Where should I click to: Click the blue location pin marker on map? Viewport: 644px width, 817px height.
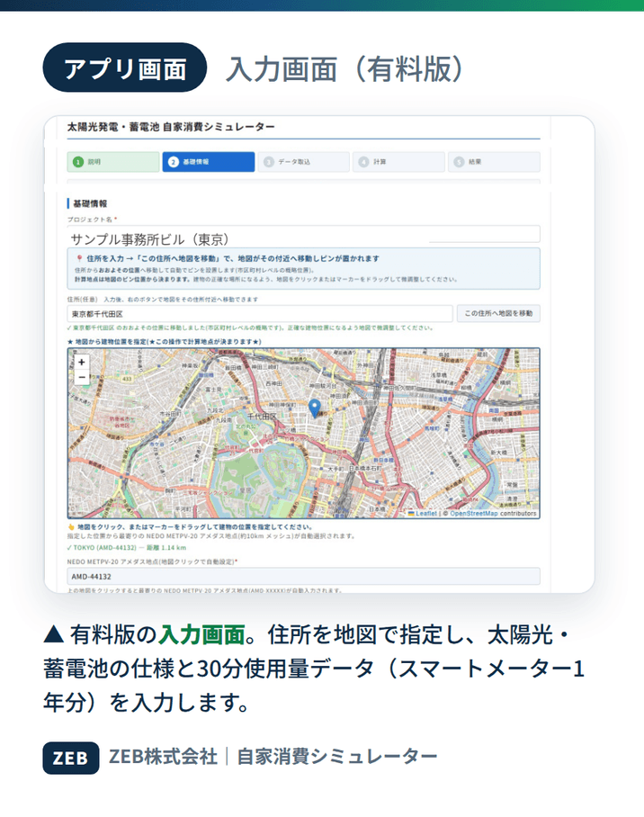tap(314, 408)
